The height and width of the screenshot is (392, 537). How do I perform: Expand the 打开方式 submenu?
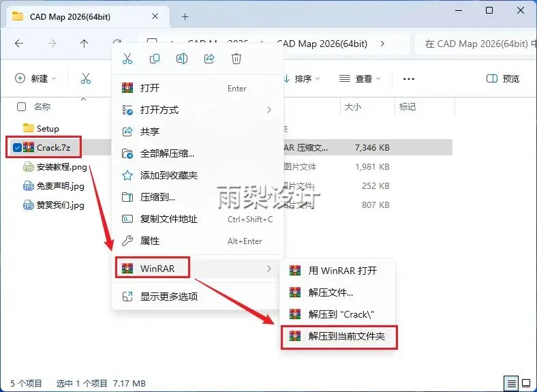[x=198, y=110]
